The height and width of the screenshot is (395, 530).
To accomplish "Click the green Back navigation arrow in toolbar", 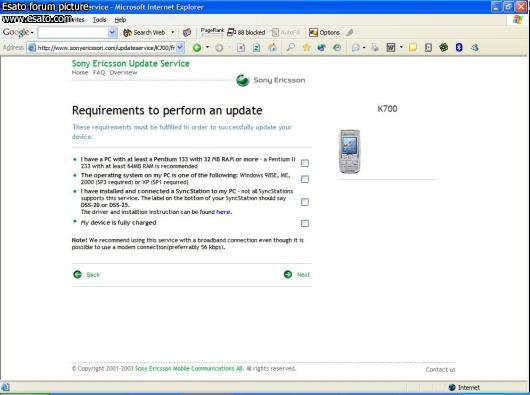I will tap(197, 48).
